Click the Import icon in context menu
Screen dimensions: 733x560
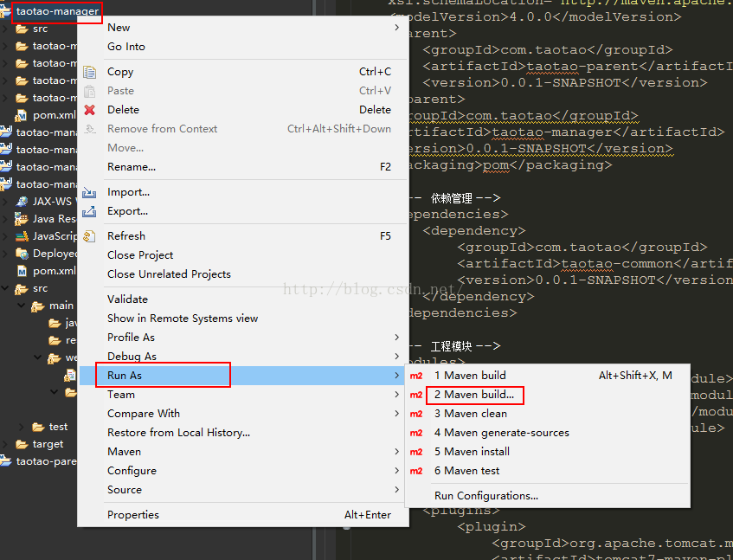tap(89, 192)
